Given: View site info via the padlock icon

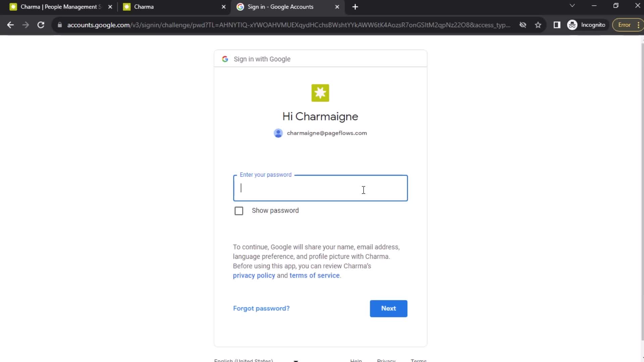Looking at the screenshot, I should 60,25.
